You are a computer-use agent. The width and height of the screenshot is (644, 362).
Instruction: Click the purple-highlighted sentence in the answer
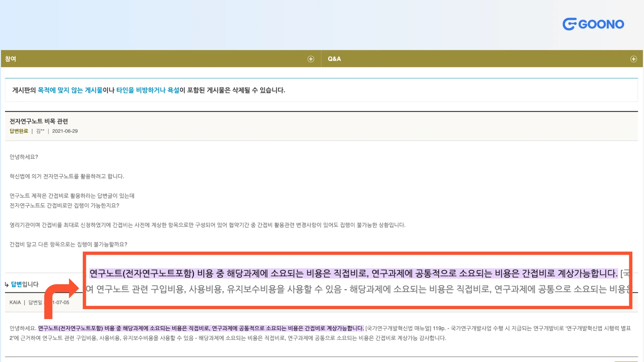[201, 328]
